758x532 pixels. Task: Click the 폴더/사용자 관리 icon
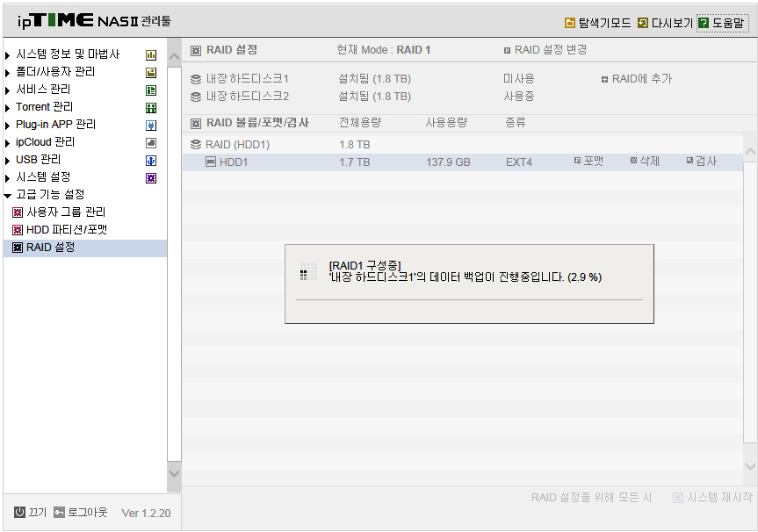[x=151, y=73]
